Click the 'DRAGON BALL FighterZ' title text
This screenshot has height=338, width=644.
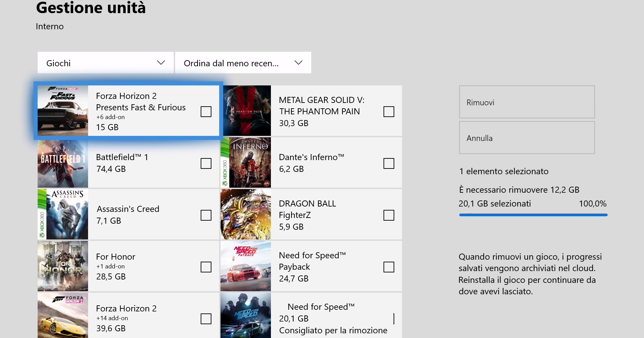pos(308,209)
